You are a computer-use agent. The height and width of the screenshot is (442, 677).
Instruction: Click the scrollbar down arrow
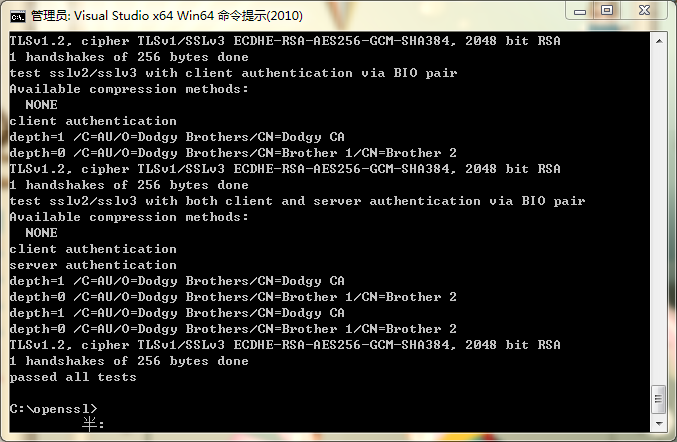click(x=658, y=425)
